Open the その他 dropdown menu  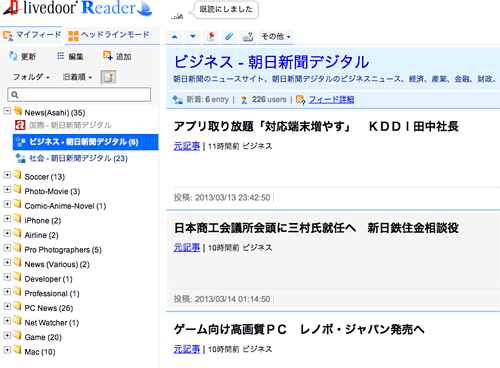click(x=276, y=36)
